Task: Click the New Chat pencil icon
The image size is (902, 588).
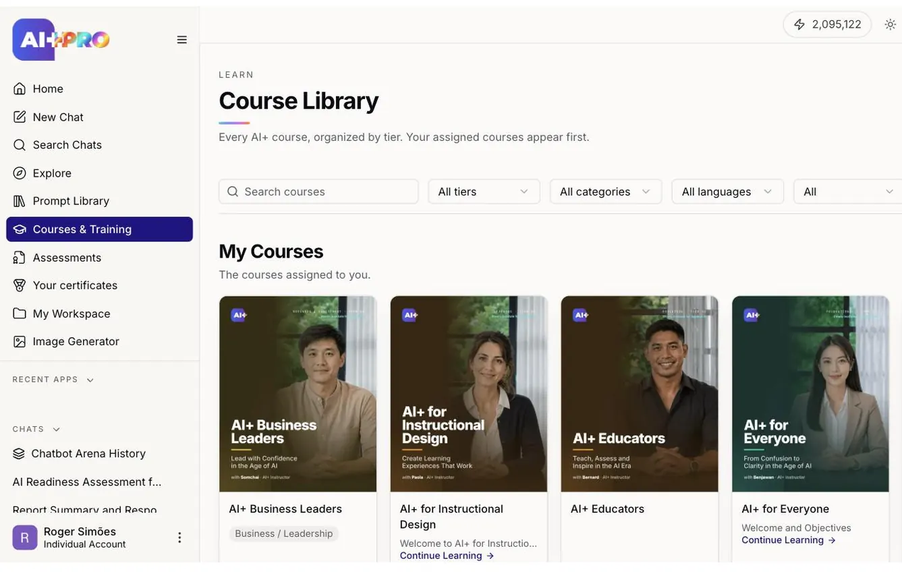Action: 20,117
